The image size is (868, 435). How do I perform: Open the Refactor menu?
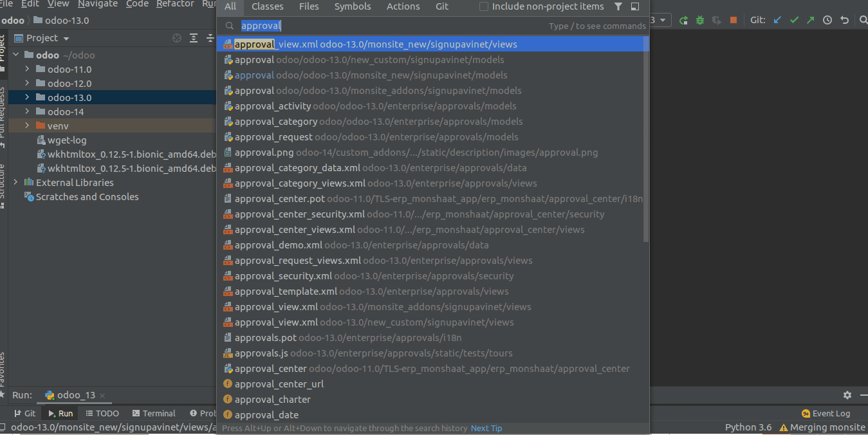(175, 4)
